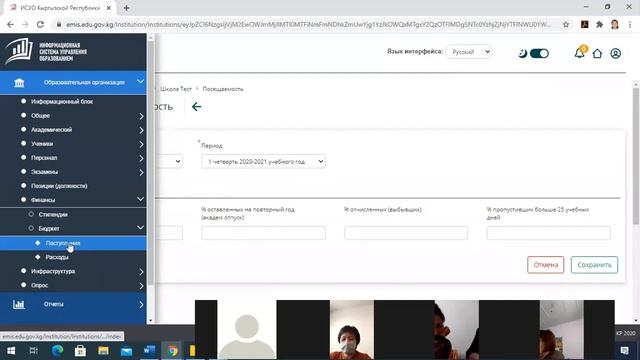Click the blank avatar participant thumbnail

tap(247, 330)
